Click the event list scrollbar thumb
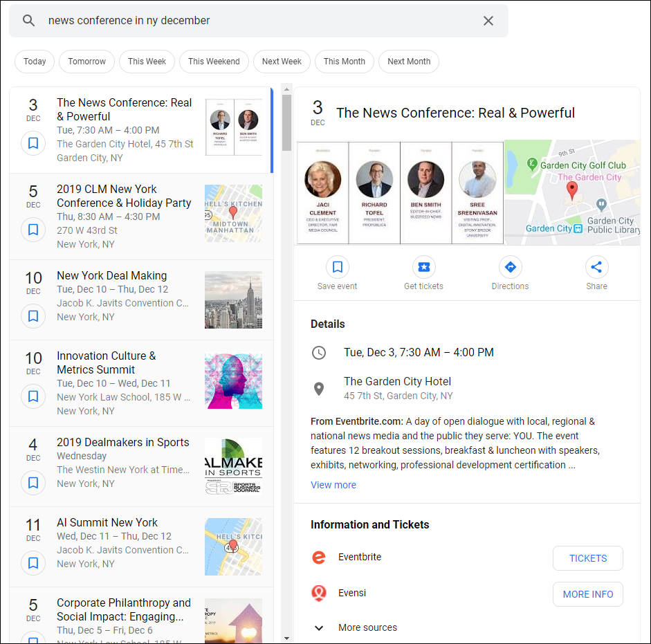 click(286, 123)
